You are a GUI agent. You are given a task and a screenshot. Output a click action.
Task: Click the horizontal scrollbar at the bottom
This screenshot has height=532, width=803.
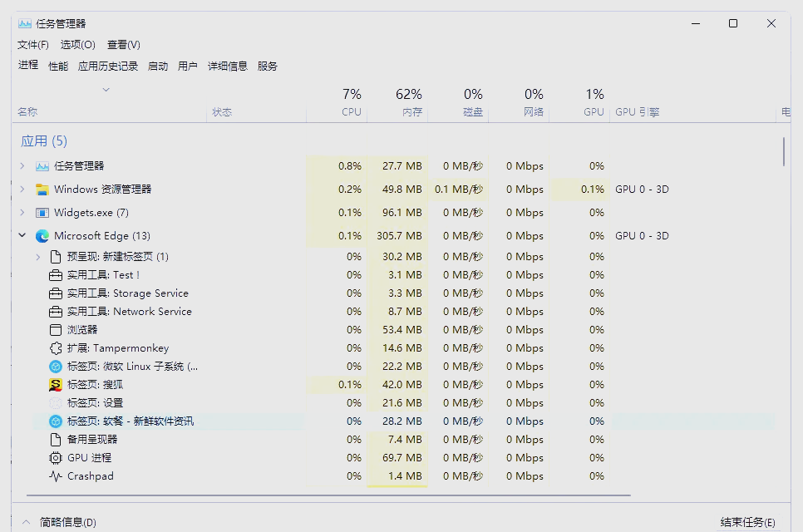(x=328, y=495)
